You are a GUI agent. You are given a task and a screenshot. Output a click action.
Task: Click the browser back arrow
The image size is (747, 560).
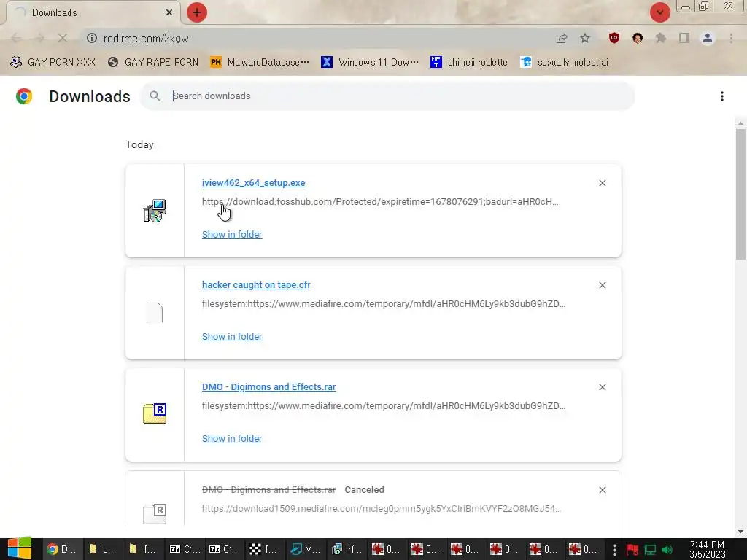16,38
